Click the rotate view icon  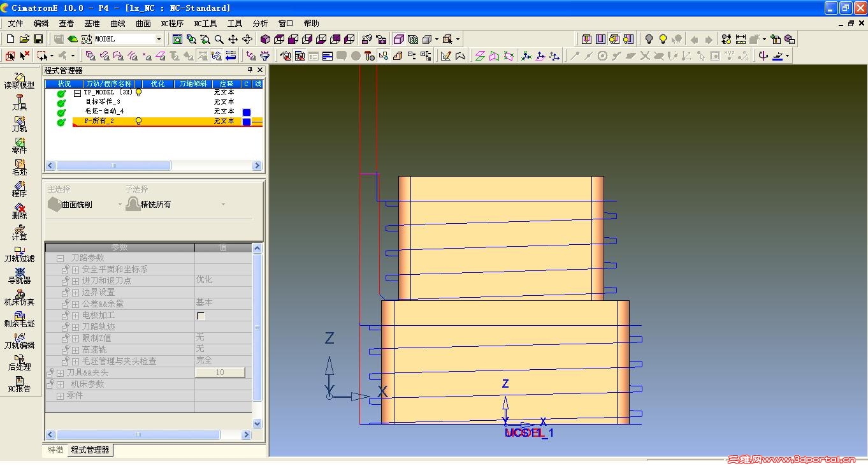click(x=247, y=39)
